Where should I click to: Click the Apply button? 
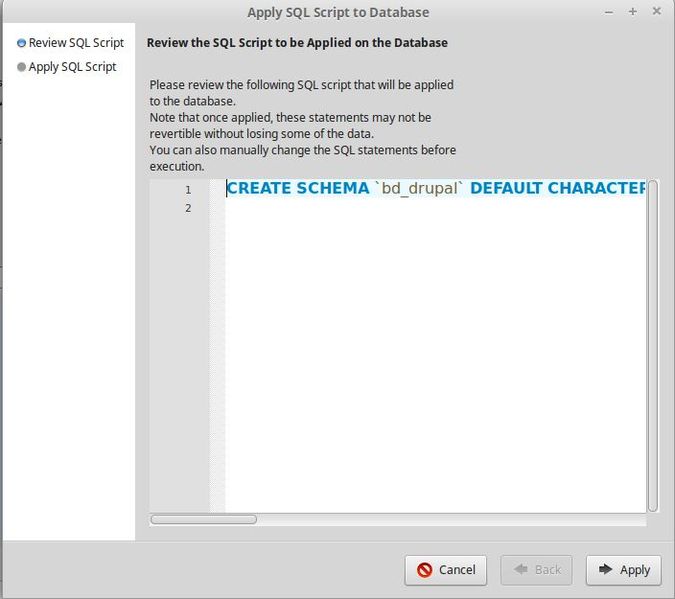tap(623, 570)
